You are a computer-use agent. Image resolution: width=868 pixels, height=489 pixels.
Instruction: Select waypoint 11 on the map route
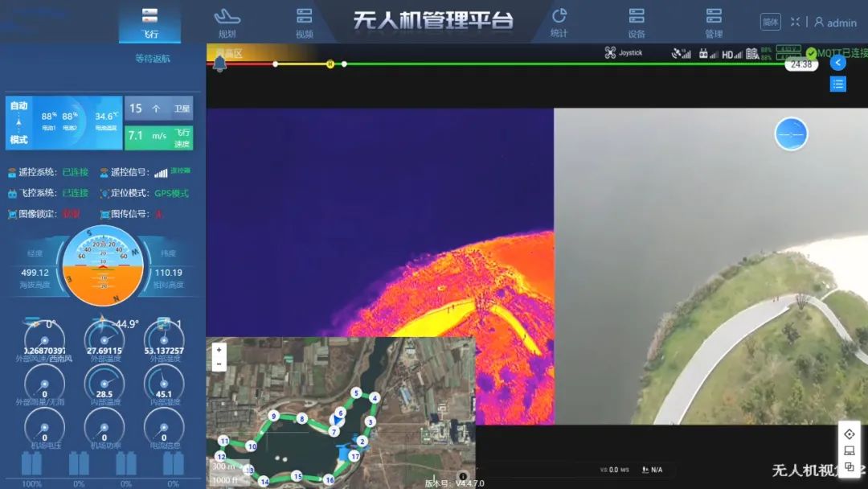pyautogui.click(x=223, y=441)
